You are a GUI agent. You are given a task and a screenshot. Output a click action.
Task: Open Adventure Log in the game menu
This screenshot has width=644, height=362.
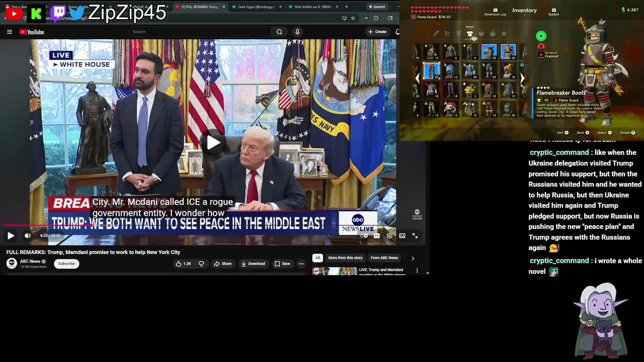pos(495,12)
